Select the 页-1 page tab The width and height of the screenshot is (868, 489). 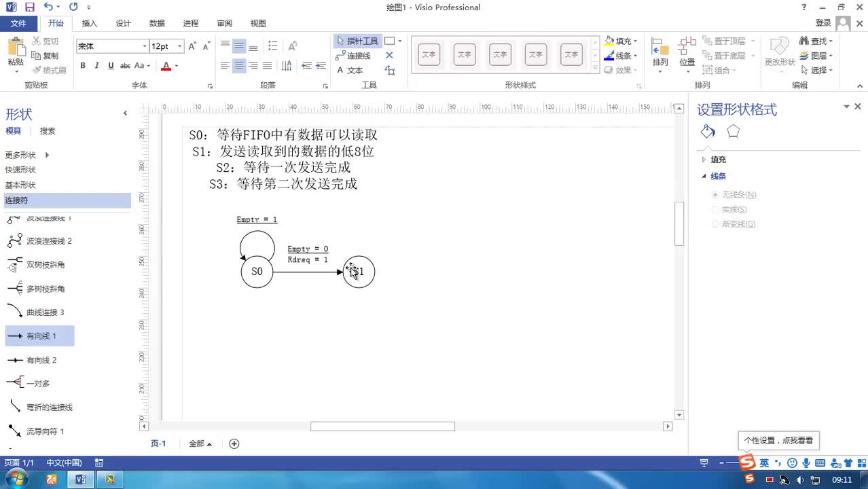(158, 443)
